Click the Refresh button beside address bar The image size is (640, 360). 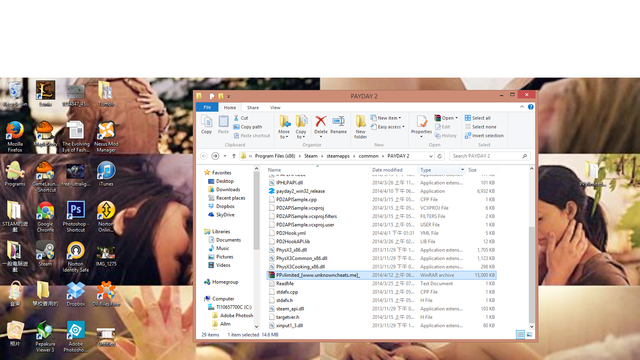pyautogui.click(x=440, y=156)
